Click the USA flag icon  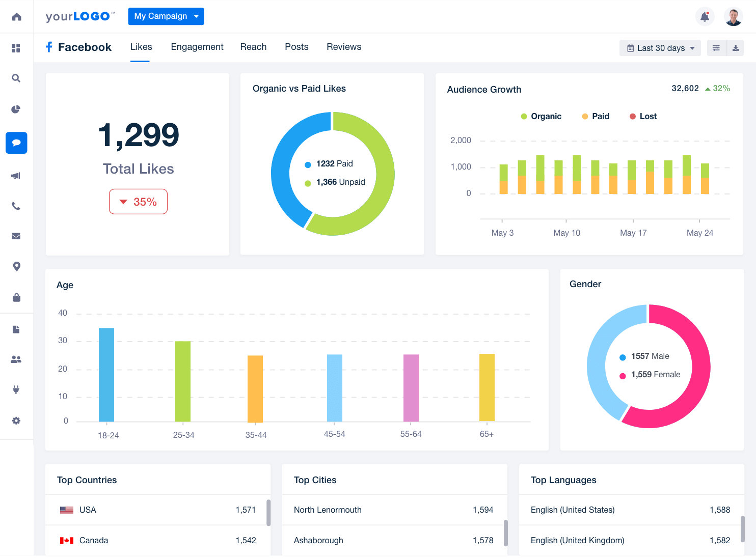point(67,510)
